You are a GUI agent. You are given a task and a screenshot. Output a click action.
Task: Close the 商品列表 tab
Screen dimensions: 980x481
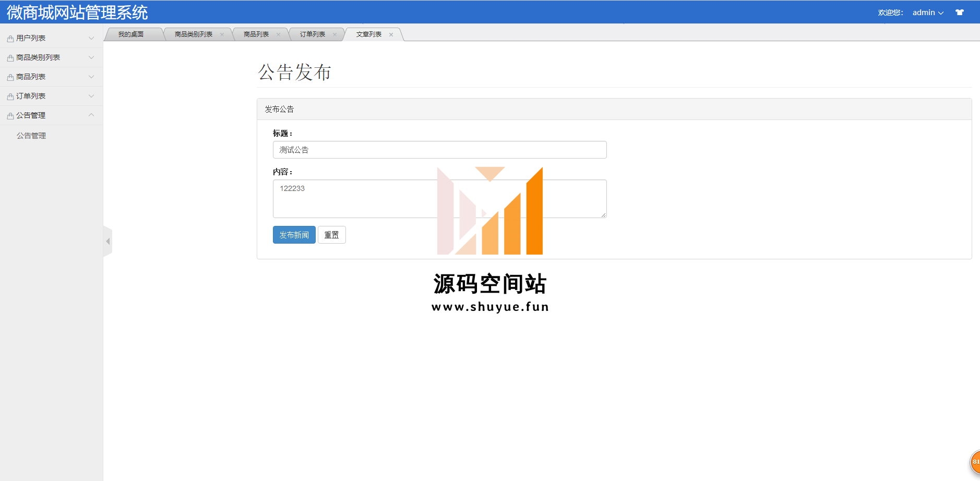[x=278, y=34]
